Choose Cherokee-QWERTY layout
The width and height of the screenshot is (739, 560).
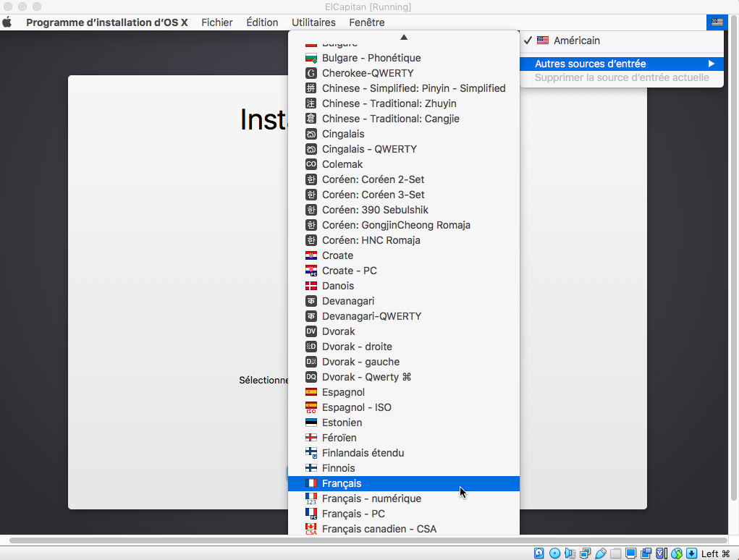(x=403, y=73)
